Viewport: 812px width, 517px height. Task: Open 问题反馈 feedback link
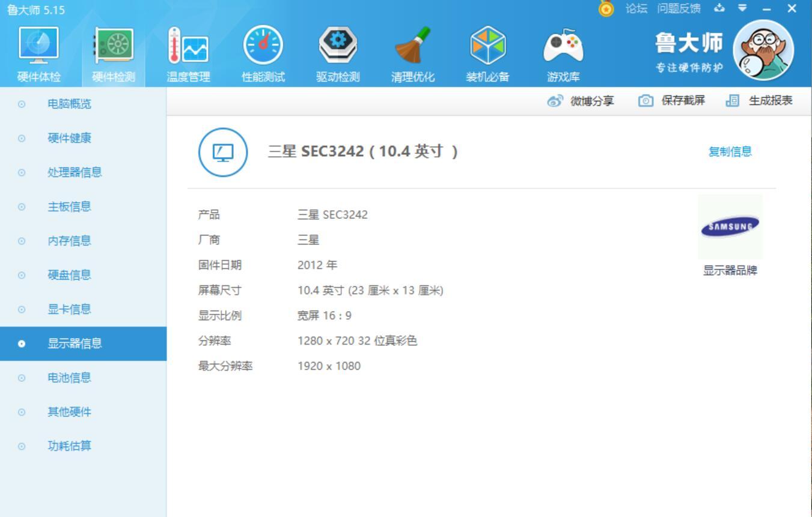[x=679, y=8]
